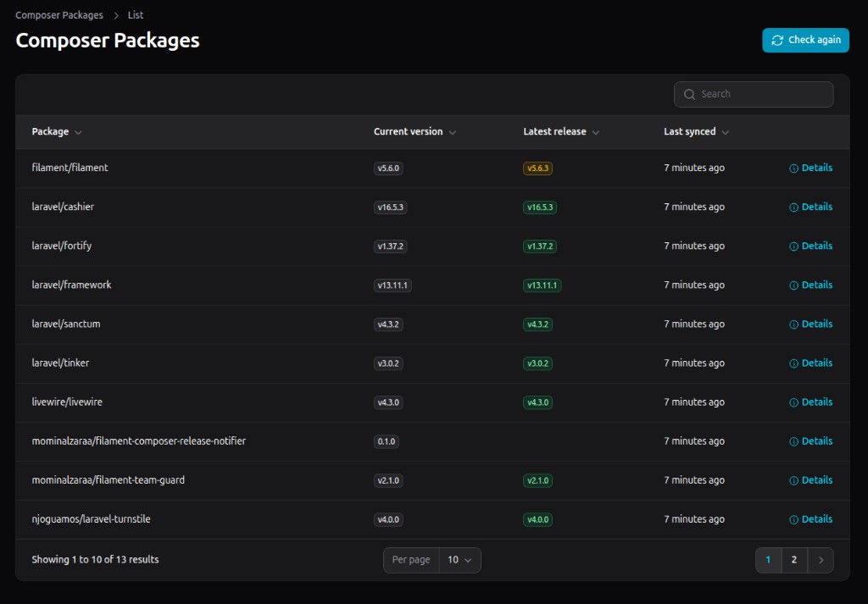Click the filament/filament package name
This screenshot has height=604, width=868.
pos(70,168)
